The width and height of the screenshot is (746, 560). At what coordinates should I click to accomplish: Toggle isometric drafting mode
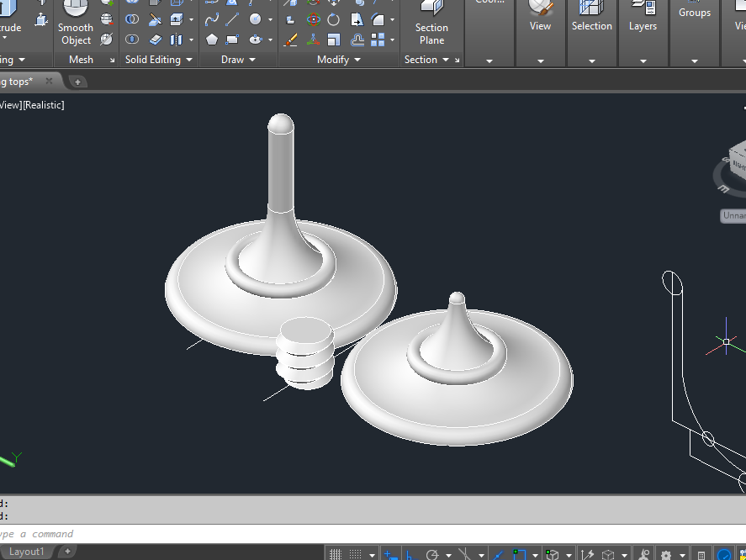pyautogui.click(x=464, y=554)
